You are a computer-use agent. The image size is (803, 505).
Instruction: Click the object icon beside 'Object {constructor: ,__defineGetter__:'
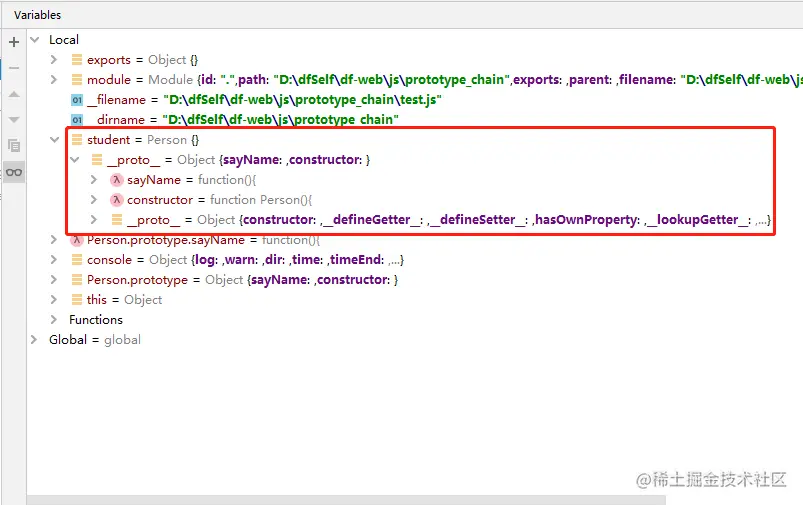[117, 219]
